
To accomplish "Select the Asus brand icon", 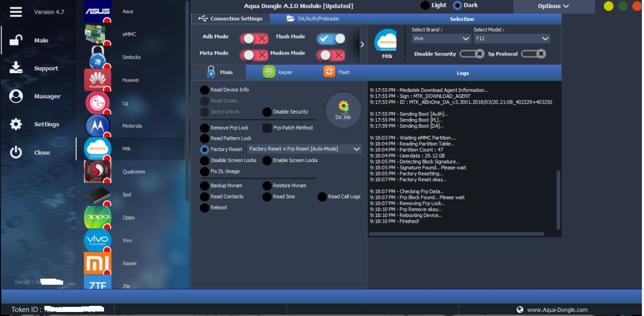I will tap(97, 11).
